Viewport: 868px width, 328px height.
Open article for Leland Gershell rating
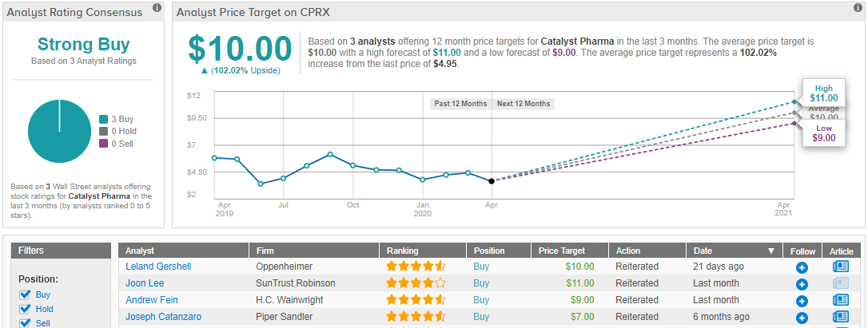click(840, 267)
